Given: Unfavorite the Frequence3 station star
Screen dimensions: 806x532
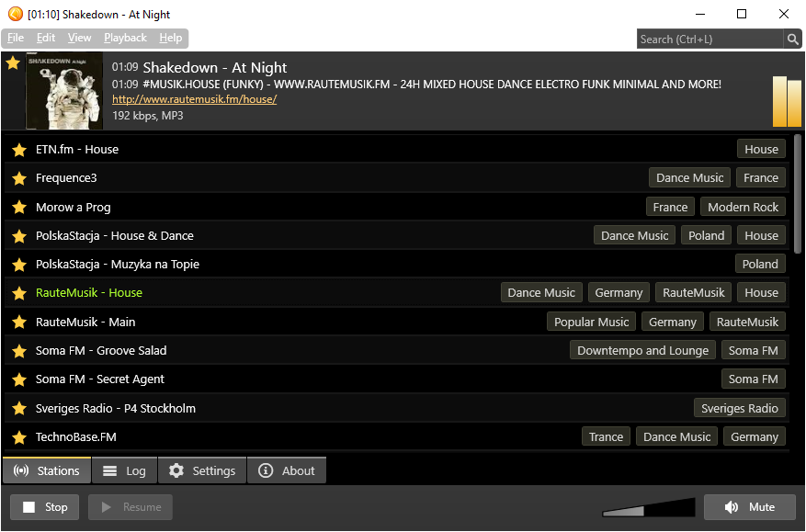Looking at the screenshot, I should [x=18, y=178].
